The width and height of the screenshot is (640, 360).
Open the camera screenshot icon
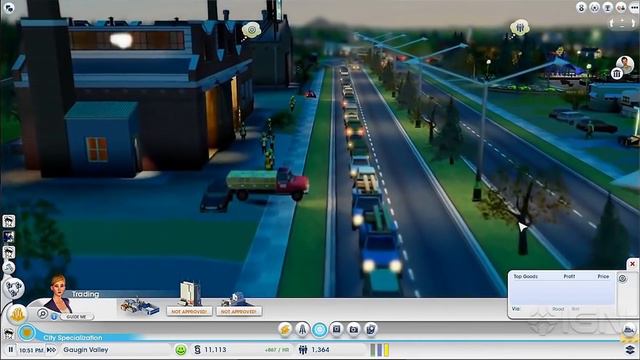click(354, 329)
